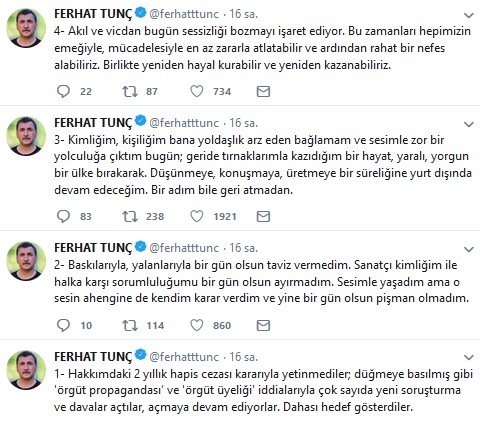Like the tweet with 860 likes
The image size is (480, 421).
click(197, 325)
